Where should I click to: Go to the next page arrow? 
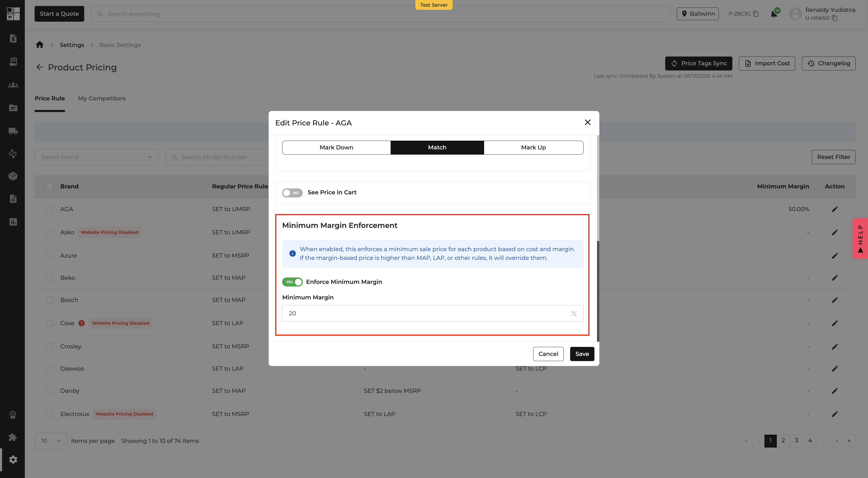click(x=836, y=441)
